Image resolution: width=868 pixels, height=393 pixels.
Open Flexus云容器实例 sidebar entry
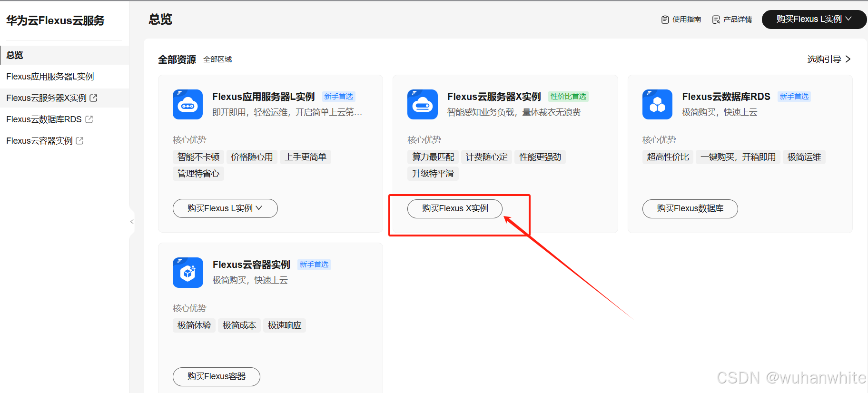point(65,141)
